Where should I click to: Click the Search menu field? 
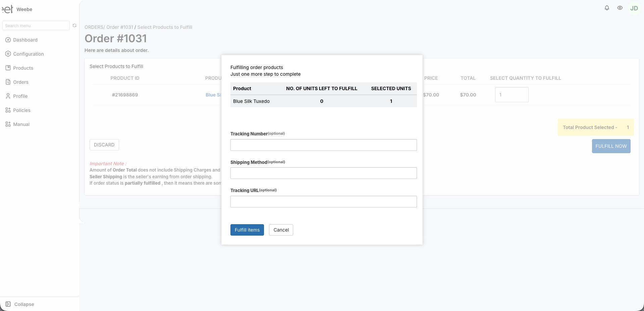(36, 25)
